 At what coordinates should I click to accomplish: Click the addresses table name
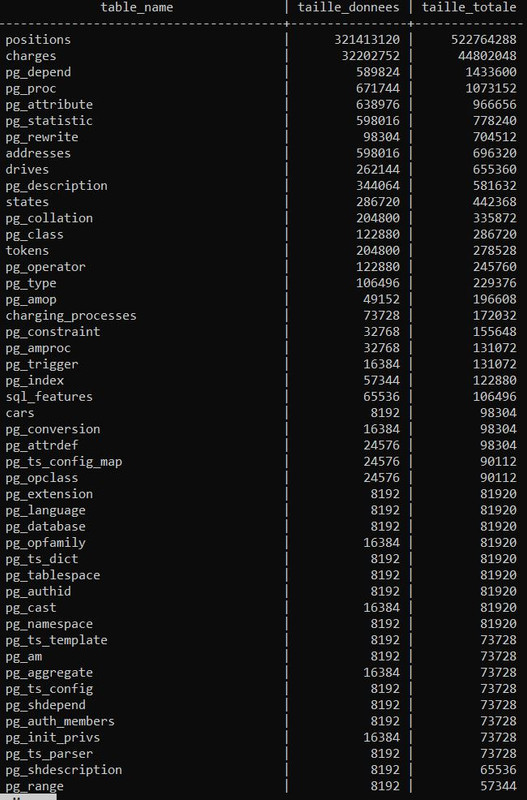pos(38,153)
